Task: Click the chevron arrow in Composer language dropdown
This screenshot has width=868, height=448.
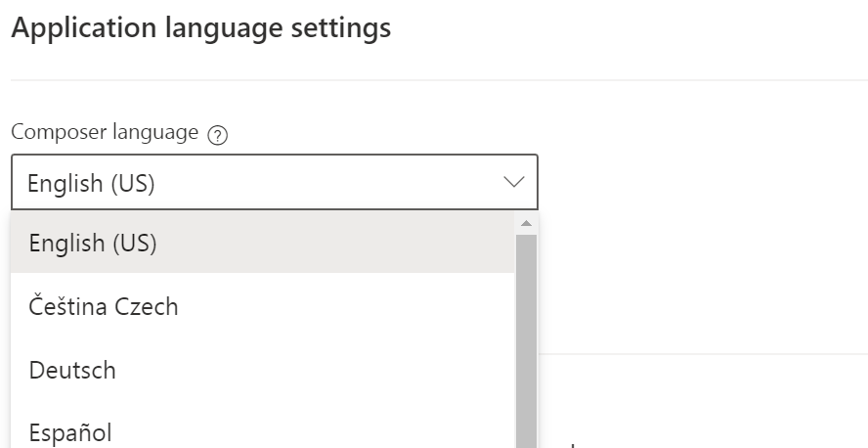Action: tap(513, 183)
